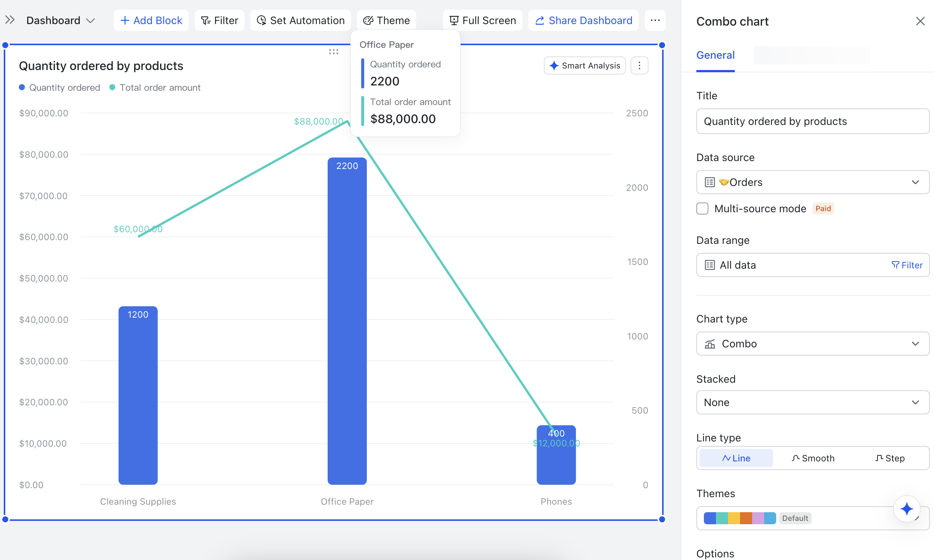Viewport: 934px width, 560px height.
Task: Click the Office Paper axis label
Action: pos(347,502)
